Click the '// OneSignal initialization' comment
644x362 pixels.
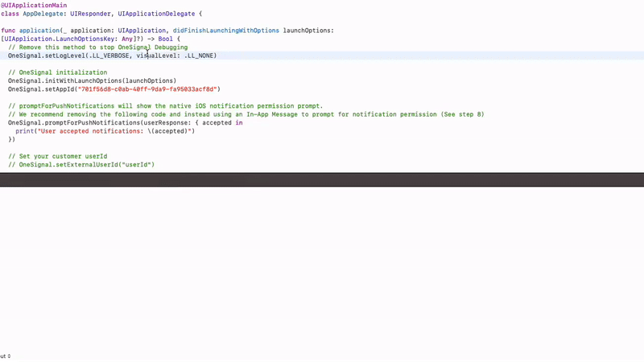(x=57, y=72)
